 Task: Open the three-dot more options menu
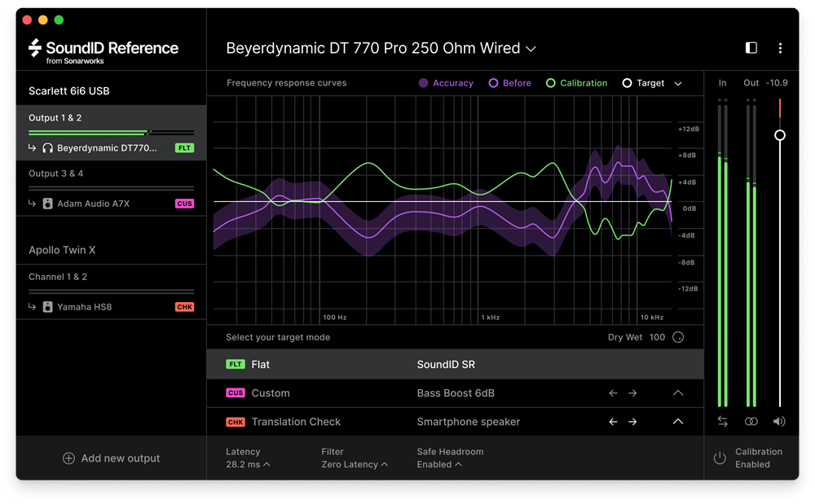tap(780, 48)
